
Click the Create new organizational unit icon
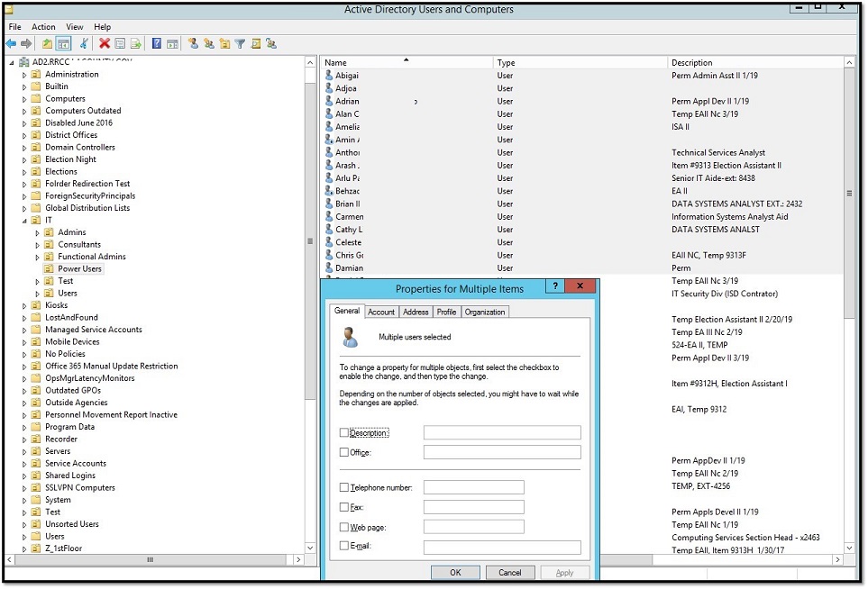click(x=224, y=44)
